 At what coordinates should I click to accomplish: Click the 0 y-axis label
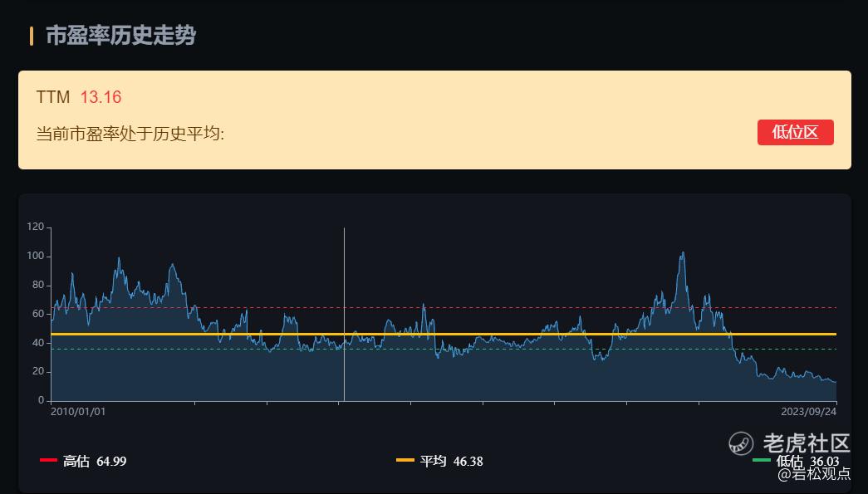pyautogui.click(x=41, y=400)
